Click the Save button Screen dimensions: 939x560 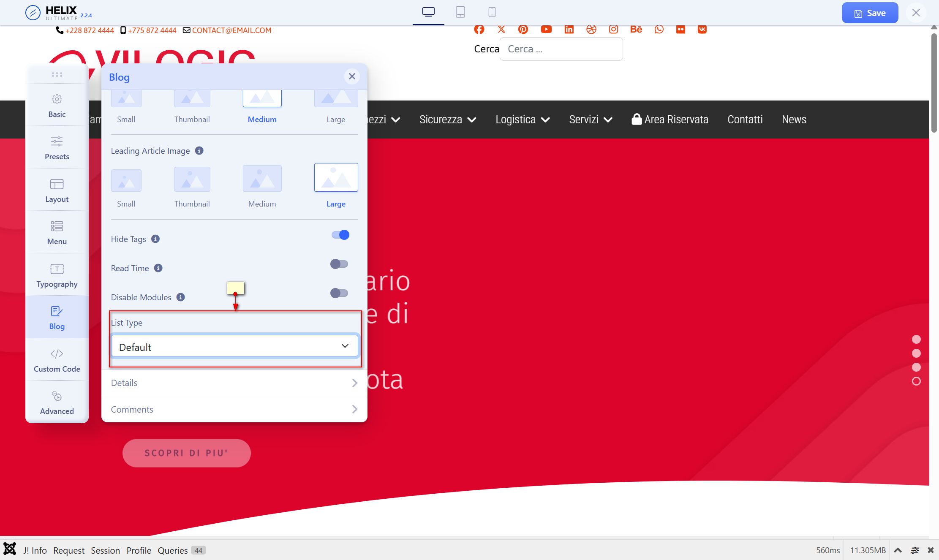pos(870,13)
